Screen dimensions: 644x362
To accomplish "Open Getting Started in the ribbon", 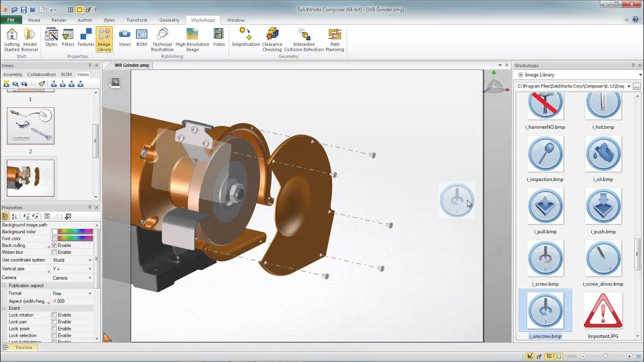I will (x=12, y=40).
